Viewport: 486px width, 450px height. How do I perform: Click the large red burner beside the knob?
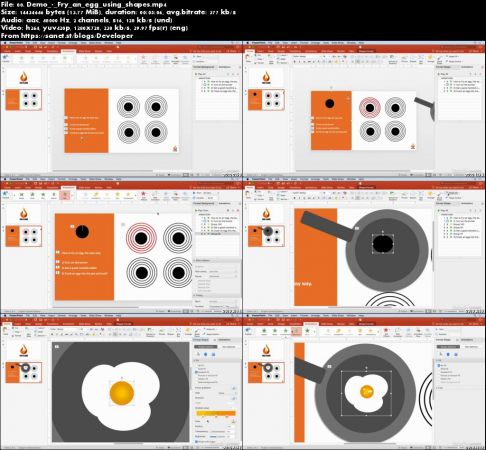141,238
